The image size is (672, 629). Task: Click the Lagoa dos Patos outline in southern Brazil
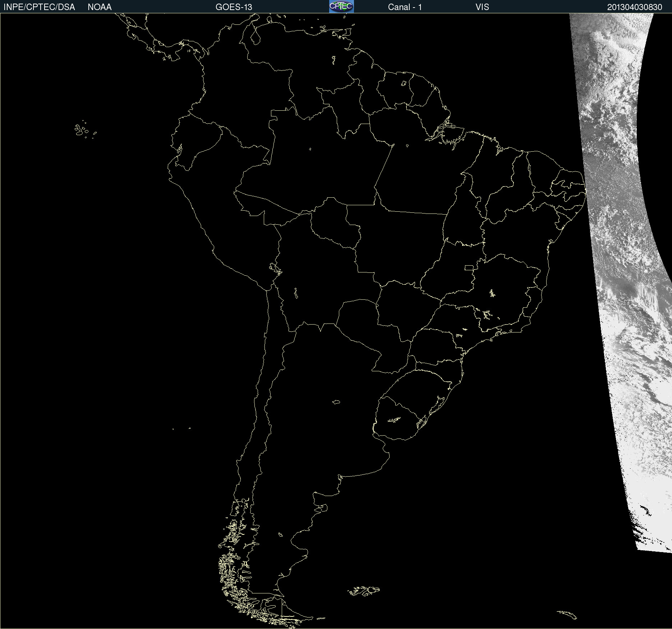point(439,403)
